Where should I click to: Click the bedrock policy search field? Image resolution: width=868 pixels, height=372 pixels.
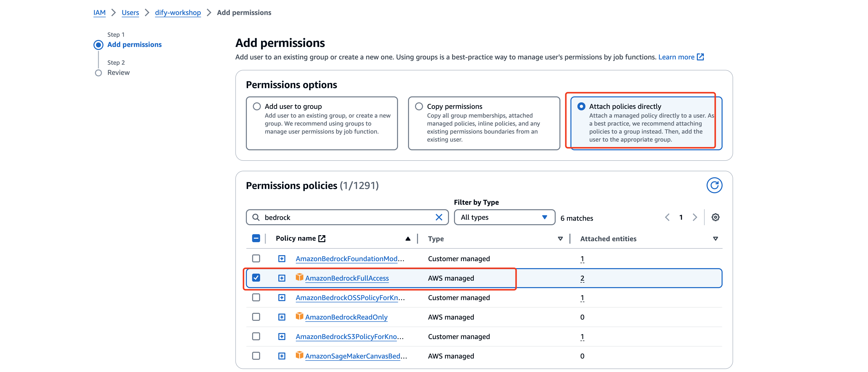tap(347, 217)
